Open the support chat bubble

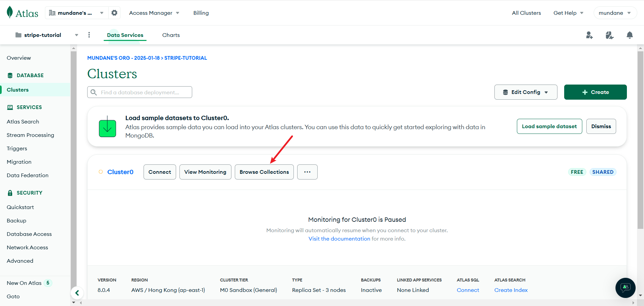point(625,288)
